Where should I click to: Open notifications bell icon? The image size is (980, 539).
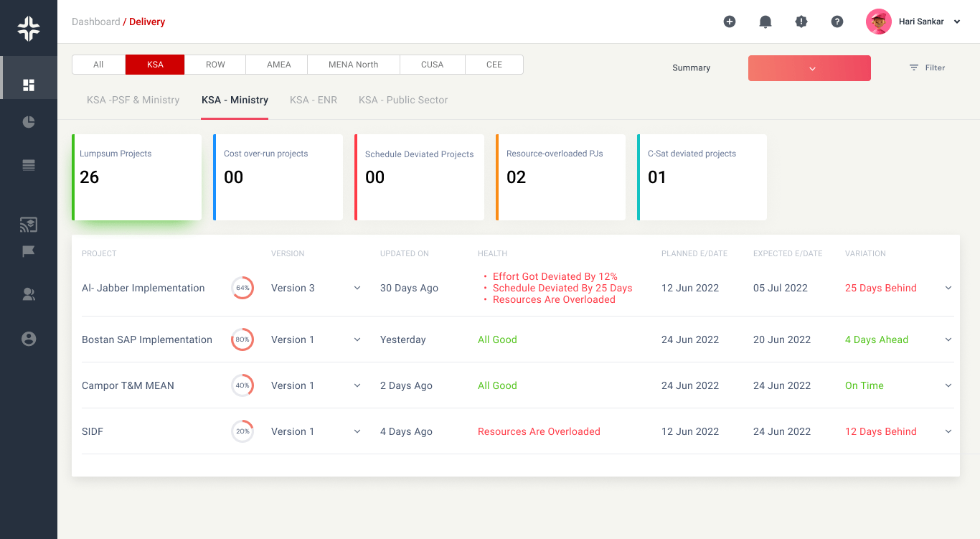click(x=765, y=22)
